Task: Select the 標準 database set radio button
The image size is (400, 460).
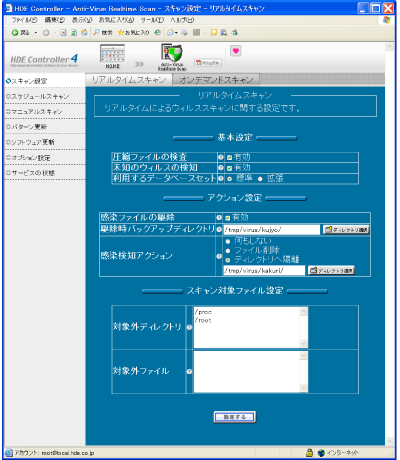Action: coord(229,179)
